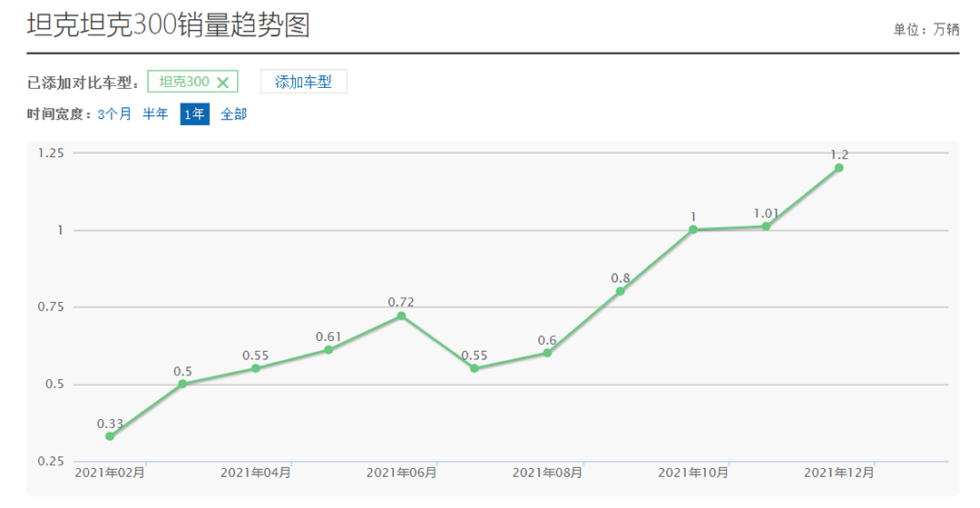Click the 0.25 y-axis value
The image size is (980, 508).
[x=51, y=461]
